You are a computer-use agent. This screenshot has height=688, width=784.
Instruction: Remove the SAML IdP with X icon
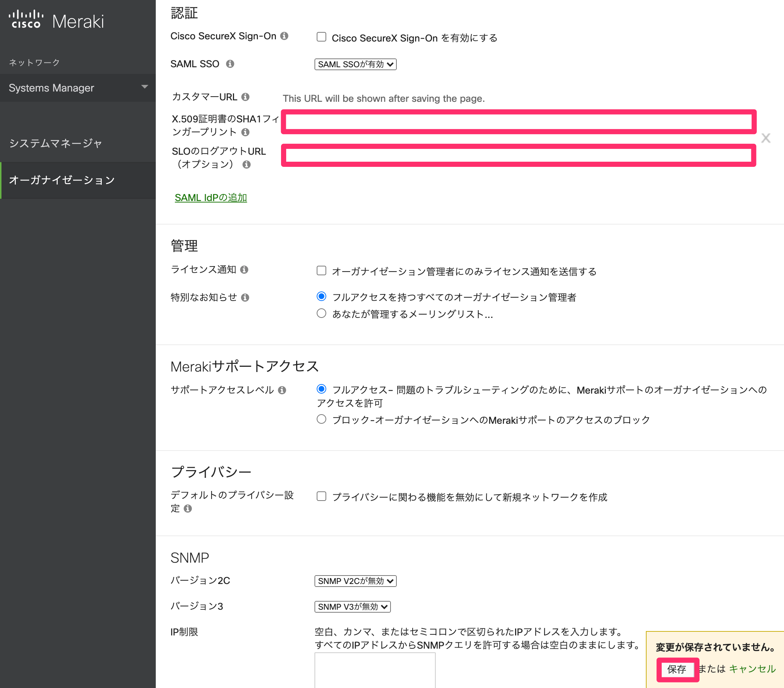(766, 138)
